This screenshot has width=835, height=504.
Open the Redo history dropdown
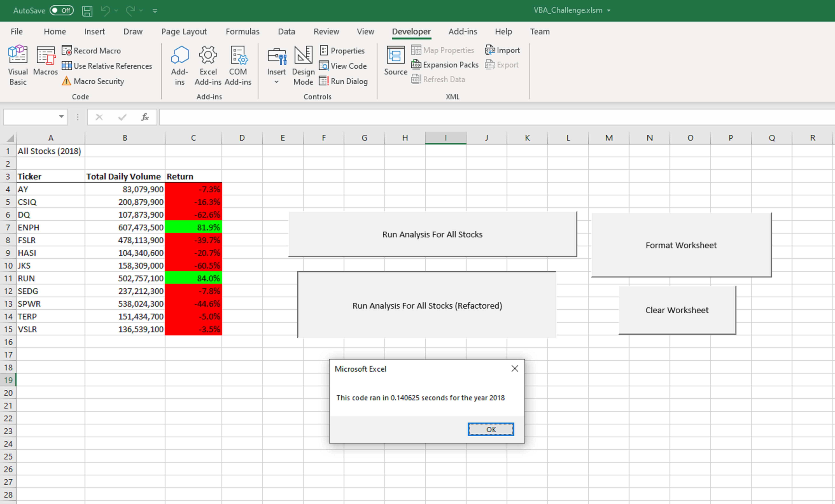pyautogui.click(x=141, y=10)
